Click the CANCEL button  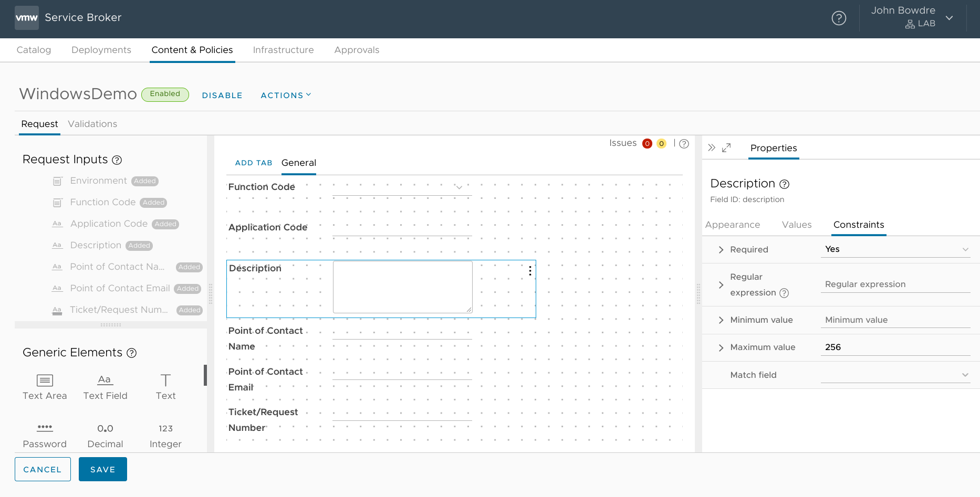pos(43,469)
